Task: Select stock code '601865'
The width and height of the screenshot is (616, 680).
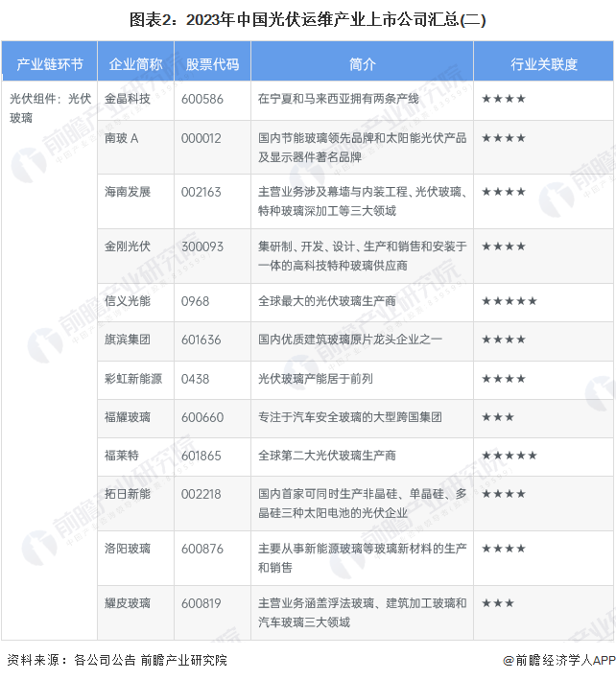Action: click(201, 456)
